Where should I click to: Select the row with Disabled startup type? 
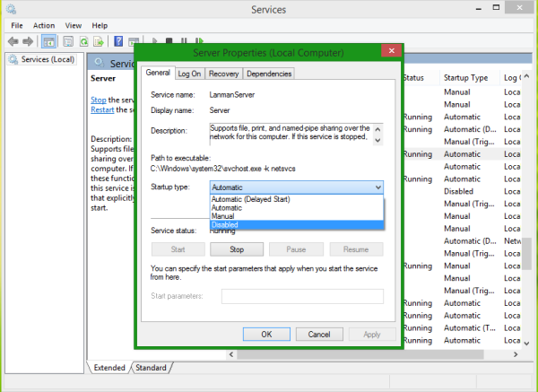[x=462, y=191]
